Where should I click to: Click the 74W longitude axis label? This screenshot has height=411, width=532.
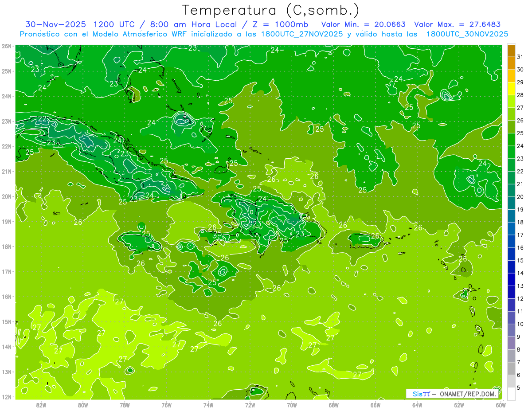pyautogui.click(x=208, y=404)
